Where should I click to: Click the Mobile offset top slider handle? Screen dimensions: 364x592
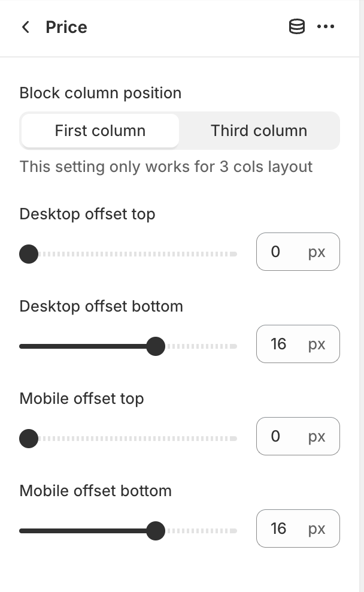[x=29, y=439]
